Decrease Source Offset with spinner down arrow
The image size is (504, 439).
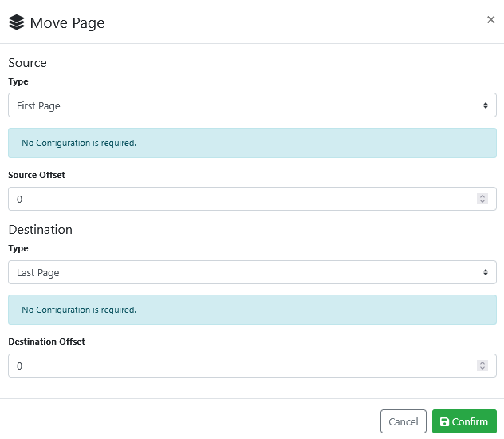pyautogui.click(x=482, y=202)
